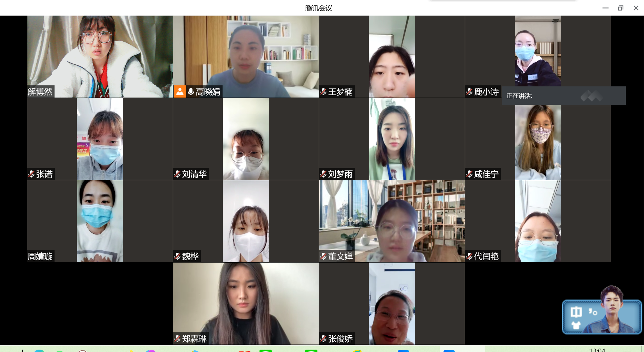Image resolution: width=644 pixels, height=352 pixels.
Task: Click 郑霖琳's muted microphone icon
Action: click(178, 338)
